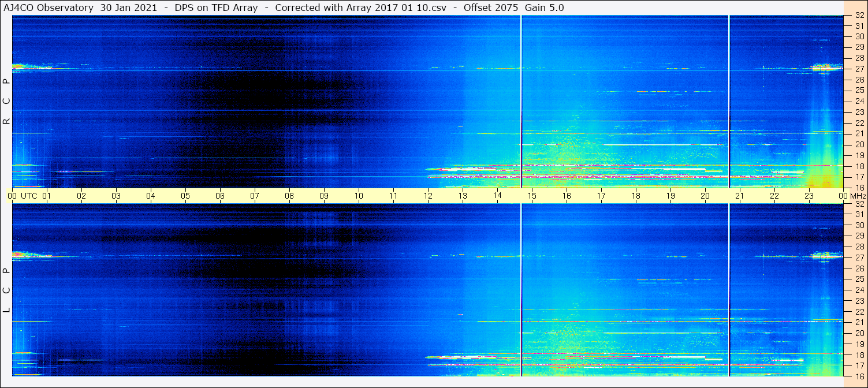Select hour 21 on the time axis

tap(740, 196)
